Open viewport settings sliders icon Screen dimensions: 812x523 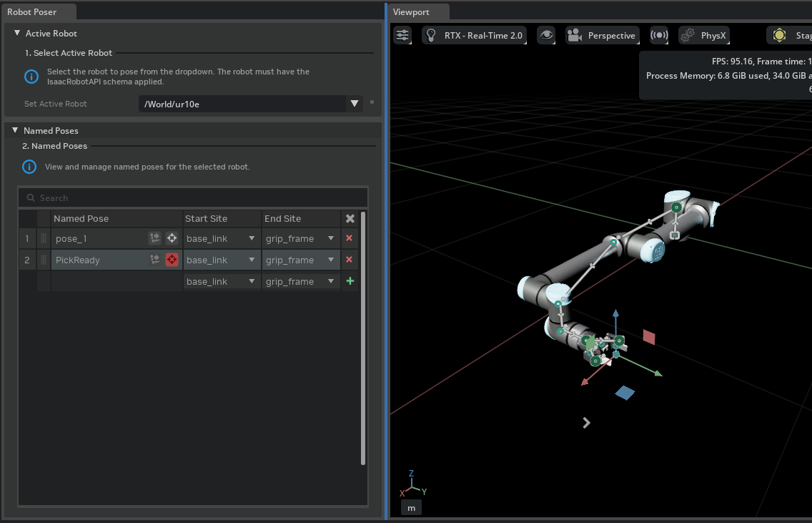[403, 35]
